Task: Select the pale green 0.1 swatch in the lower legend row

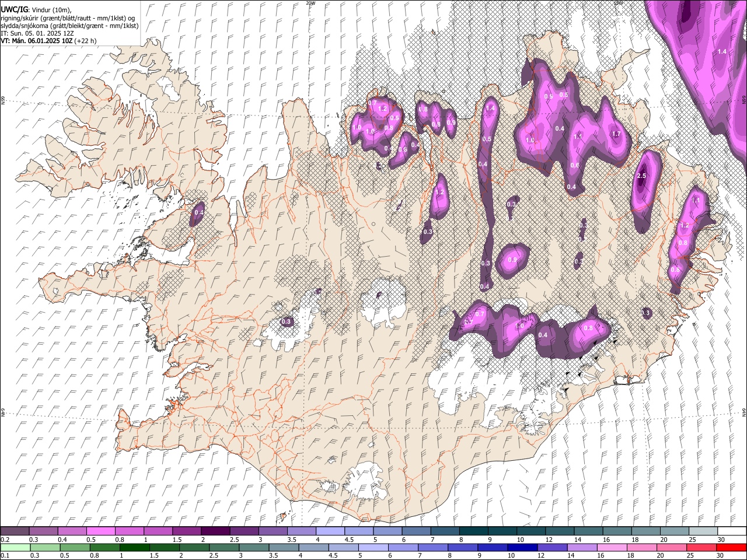Action: tap(15, 547)
